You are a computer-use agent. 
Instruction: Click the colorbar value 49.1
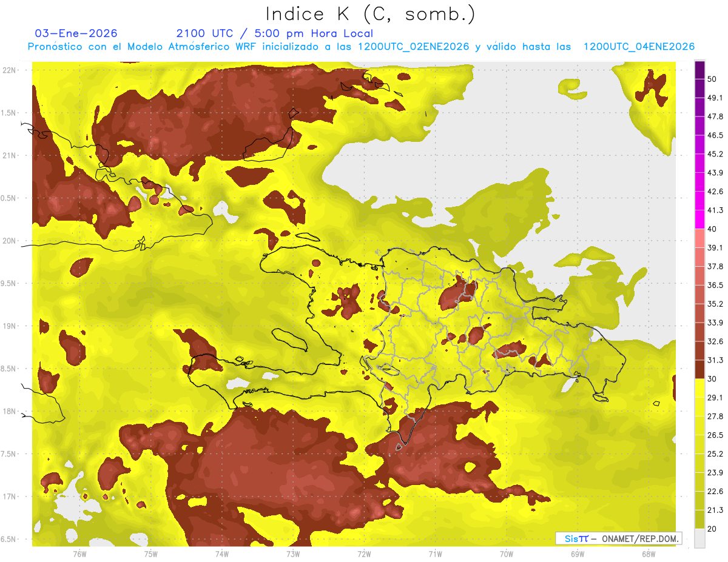click(716, 98)
